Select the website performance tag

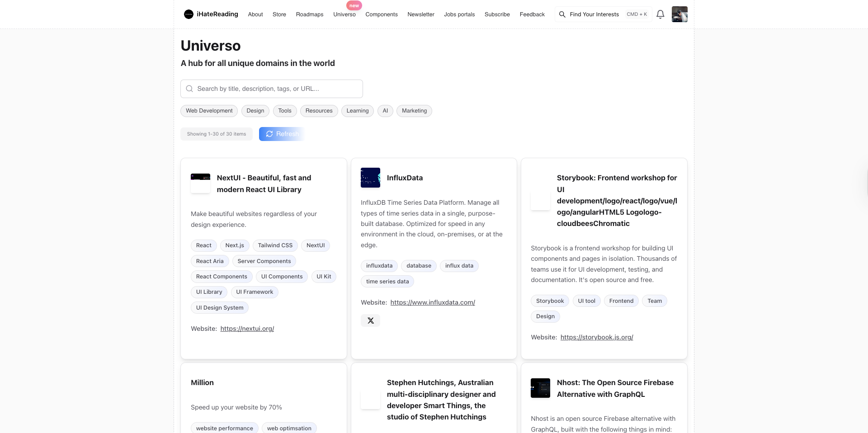tap(225, 428)
